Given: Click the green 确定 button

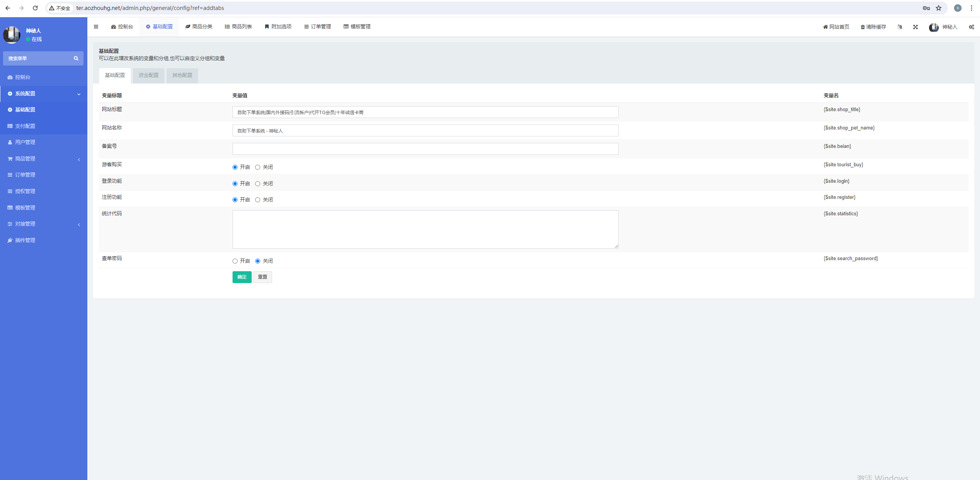Looking at the screenshot, I should [242, 277].
